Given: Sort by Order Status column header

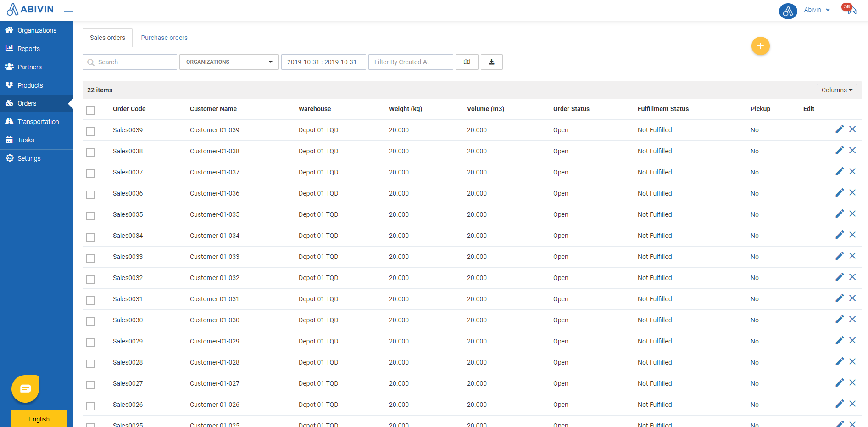Looking at the screenshot, I should coord(571,109).
